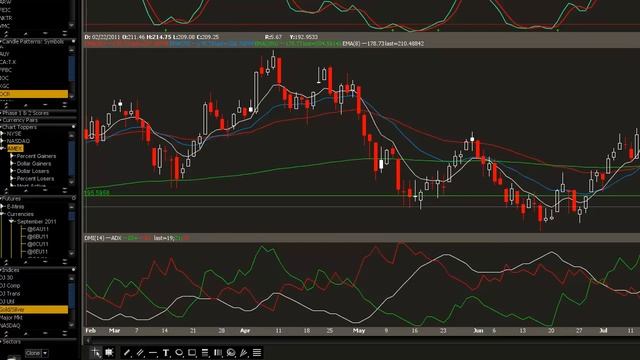Select the trendline drawing tool
Viewport: 640px width, 360px height.
point(127,353)
